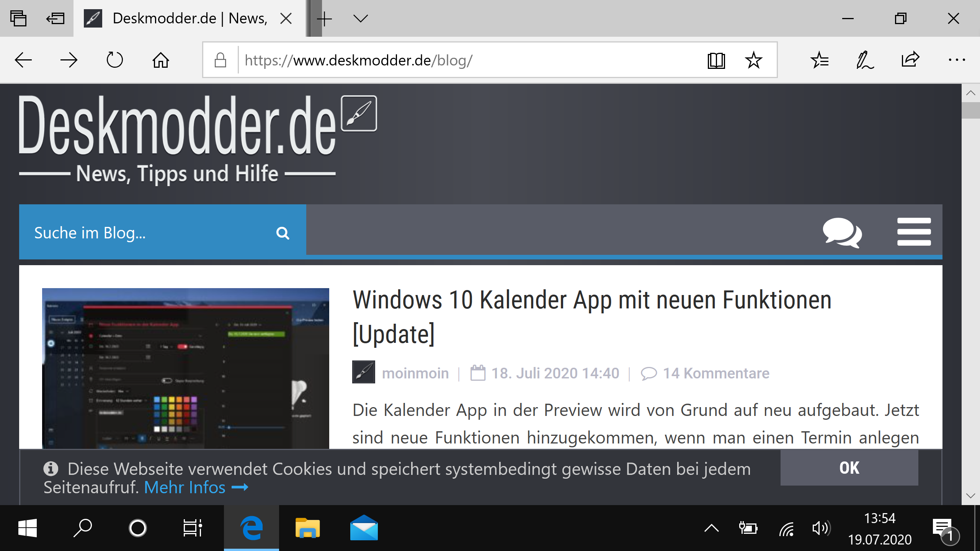Refresh the current page

pyautogui.click(x=114, y=60)
